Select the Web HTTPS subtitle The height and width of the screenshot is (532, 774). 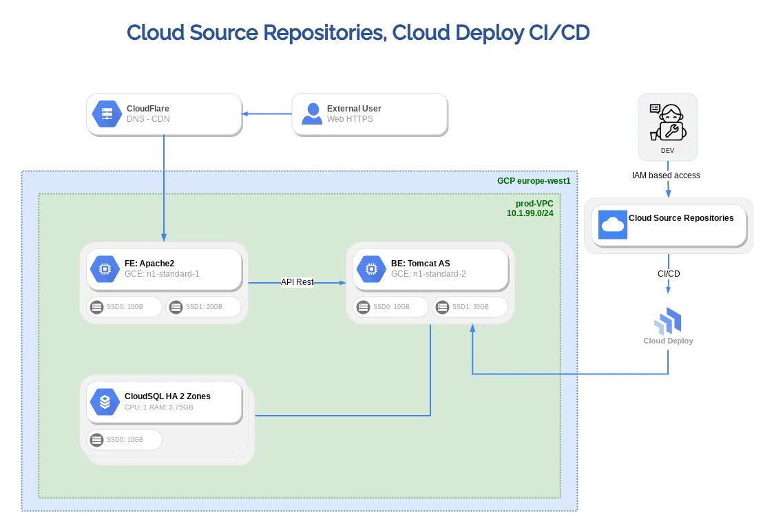(x=350, y=119)
